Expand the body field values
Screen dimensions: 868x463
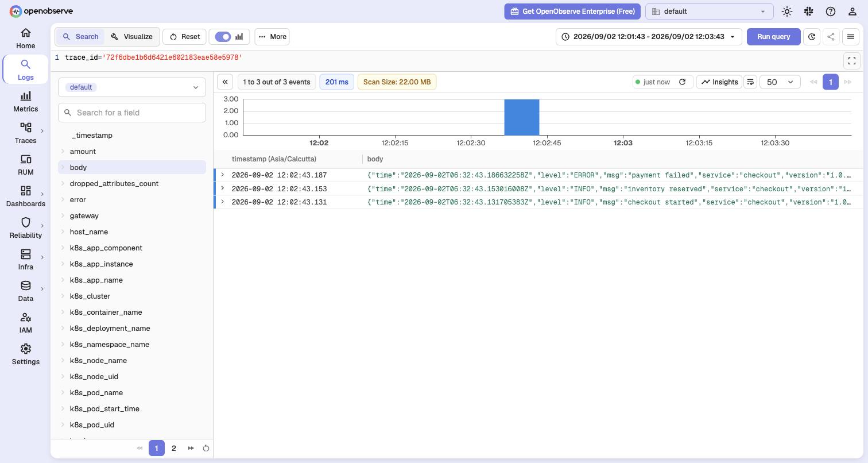[x=63, y=168]
